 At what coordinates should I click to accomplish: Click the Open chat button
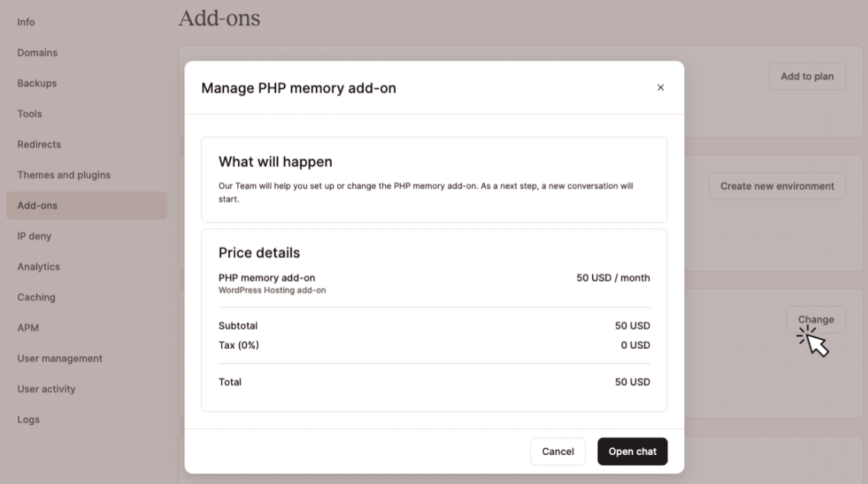coord(632,451)
